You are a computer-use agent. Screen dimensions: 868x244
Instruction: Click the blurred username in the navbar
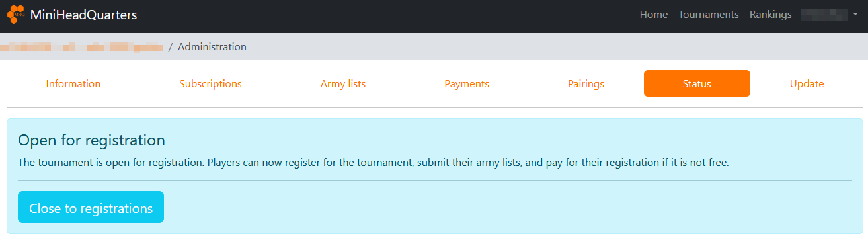[824, 15]
